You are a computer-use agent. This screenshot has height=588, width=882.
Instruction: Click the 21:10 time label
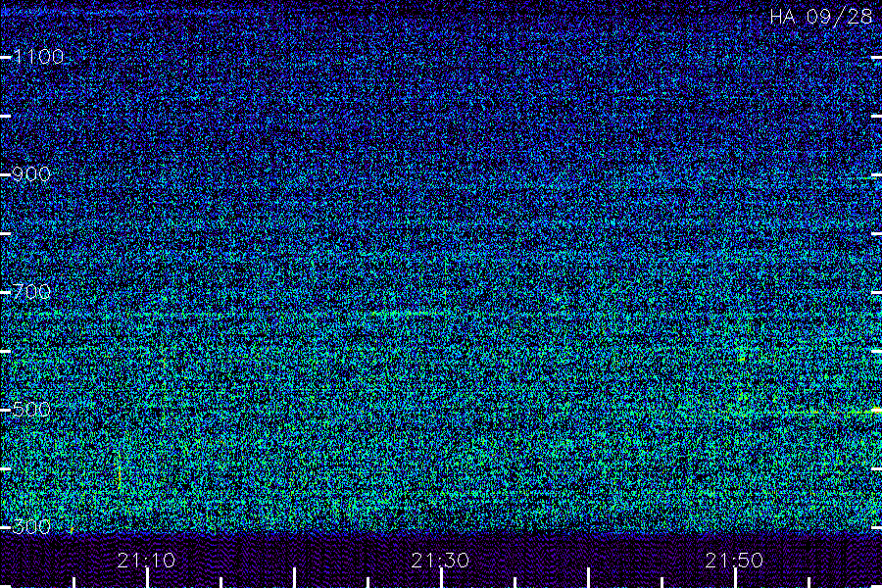[146, 561]
